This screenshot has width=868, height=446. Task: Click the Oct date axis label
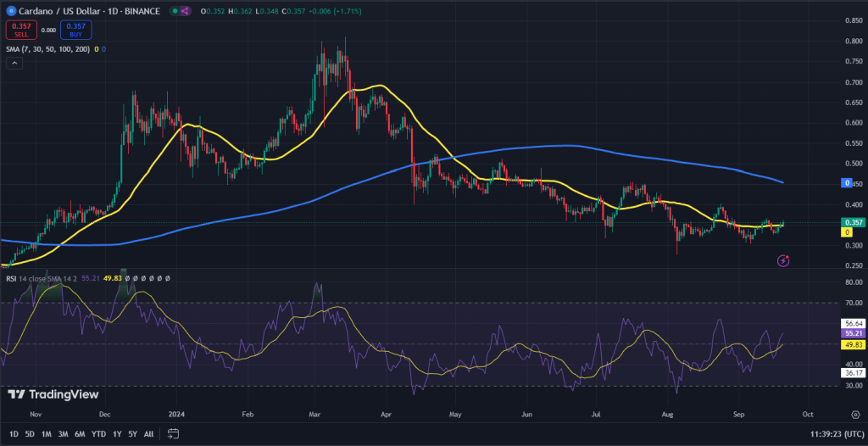808,414
